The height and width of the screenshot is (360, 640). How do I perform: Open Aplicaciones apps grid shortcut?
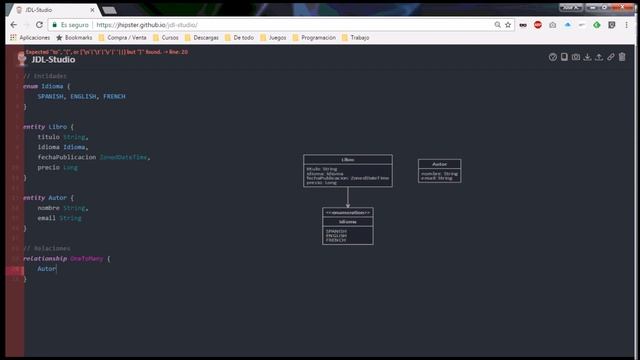tap(30, 38)
